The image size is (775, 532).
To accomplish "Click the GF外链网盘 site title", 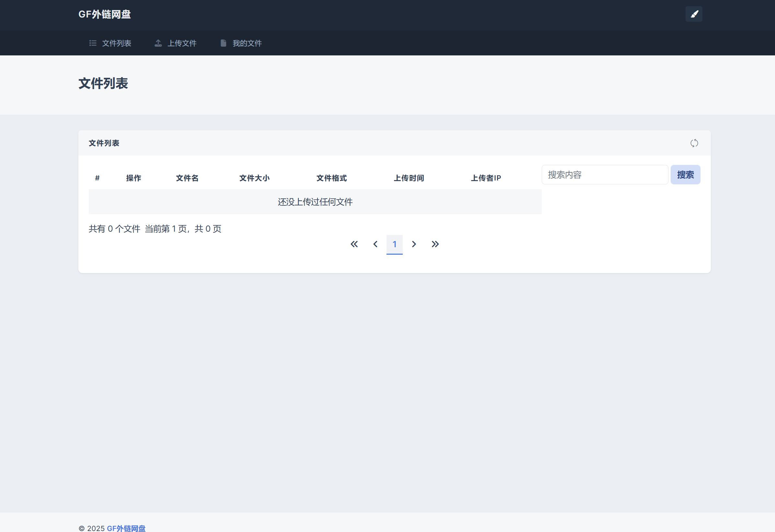I will coord(104,14).
